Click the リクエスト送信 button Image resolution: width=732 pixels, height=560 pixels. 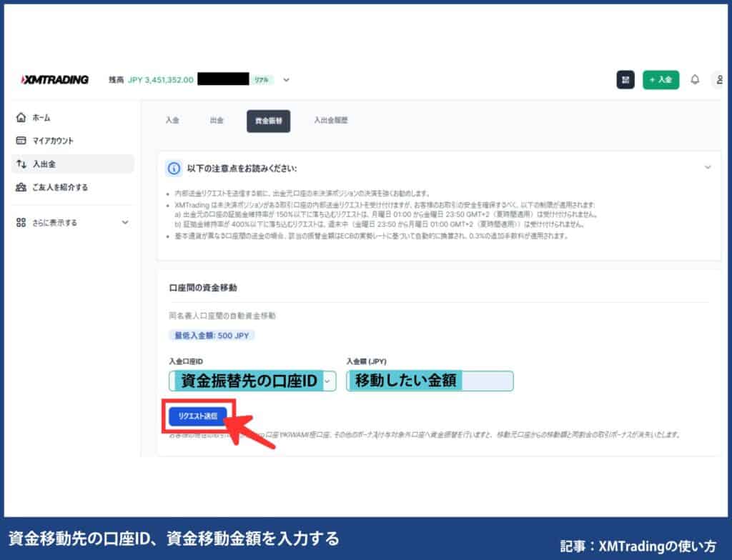[198, 416]
